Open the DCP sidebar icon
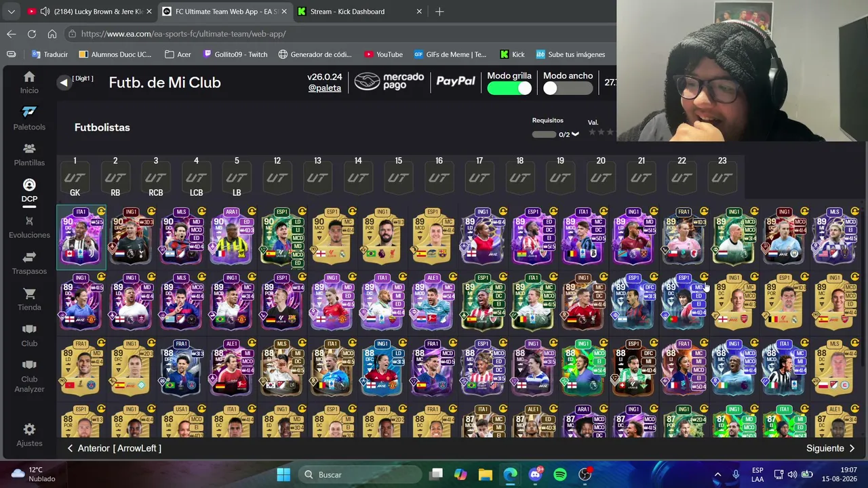The height and width of the screenshot is (488, 868). coord(29,190)
